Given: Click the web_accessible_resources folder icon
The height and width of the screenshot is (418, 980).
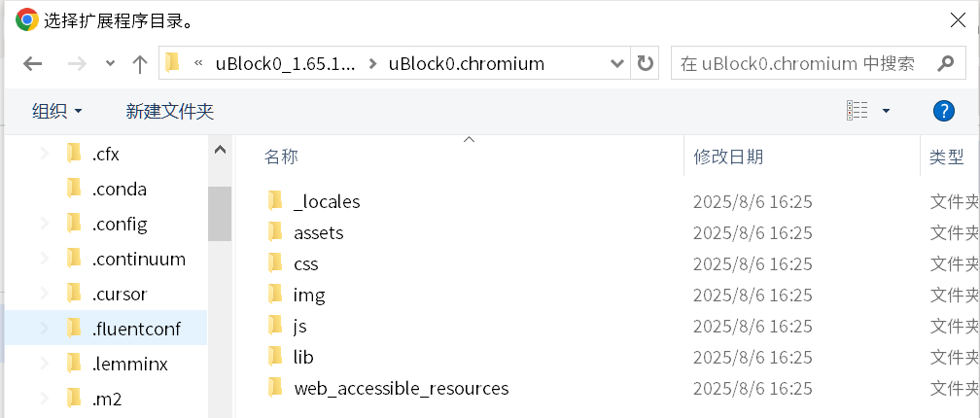Looking at the screenshot, I should [x=274, y=388].
